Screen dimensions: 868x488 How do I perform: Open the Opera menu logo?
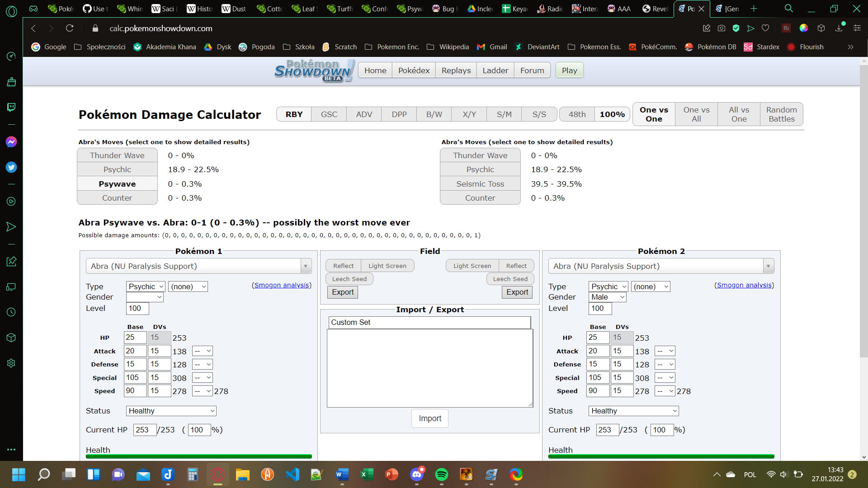pyautogui.click(x=11, y=11)
